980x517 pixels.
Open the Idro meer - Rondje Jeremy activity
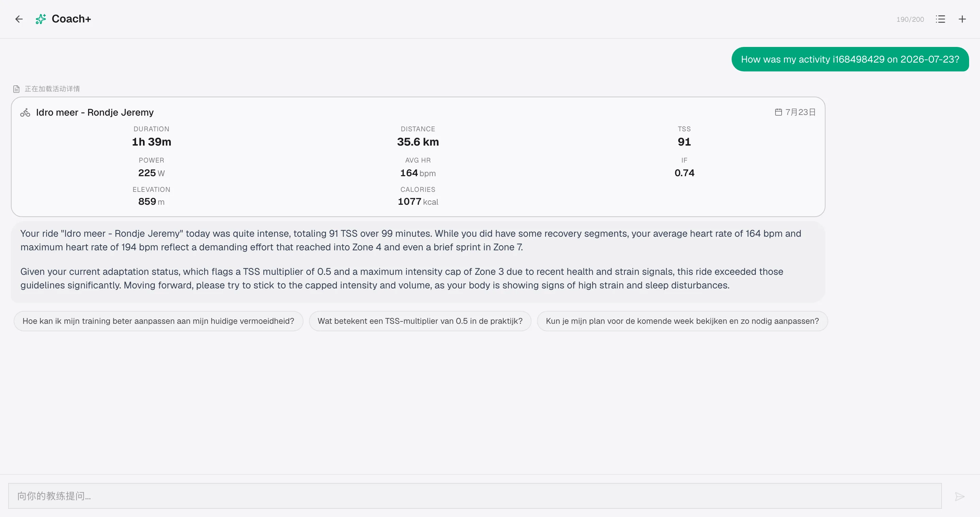95,113
